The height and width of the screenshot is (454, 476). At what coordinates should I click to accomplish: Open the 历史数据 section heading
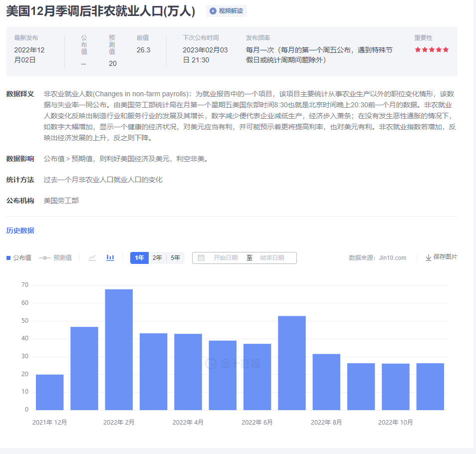pyautogui.click(x=20, y=230)
